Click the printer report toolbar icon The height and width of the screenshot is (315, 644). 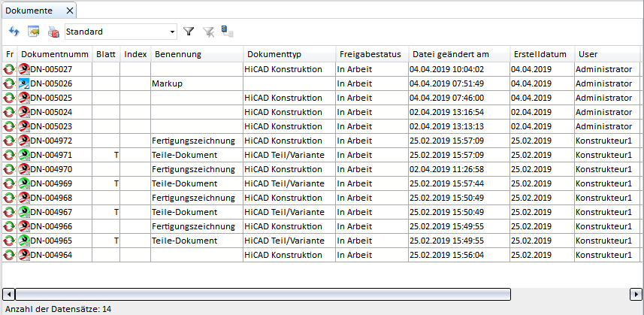point(53,32)
